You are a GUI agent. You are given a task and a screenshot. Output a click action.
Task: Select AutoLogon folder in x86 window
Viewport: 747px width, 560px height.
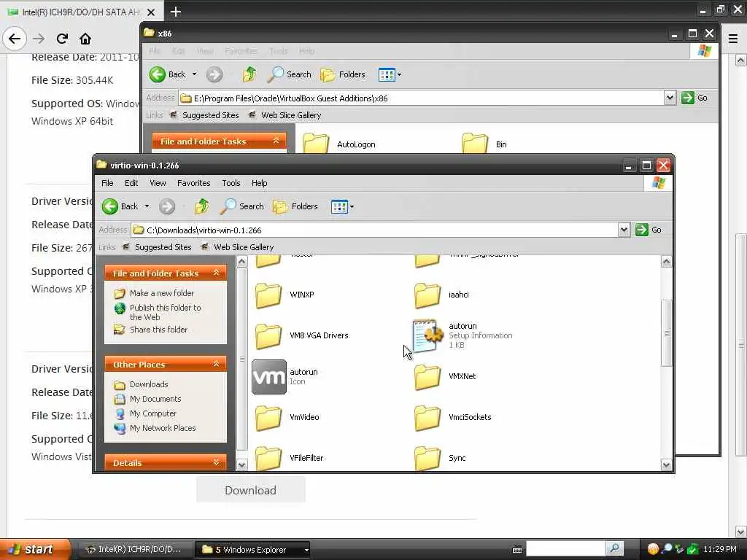click(x=339, y=144)
